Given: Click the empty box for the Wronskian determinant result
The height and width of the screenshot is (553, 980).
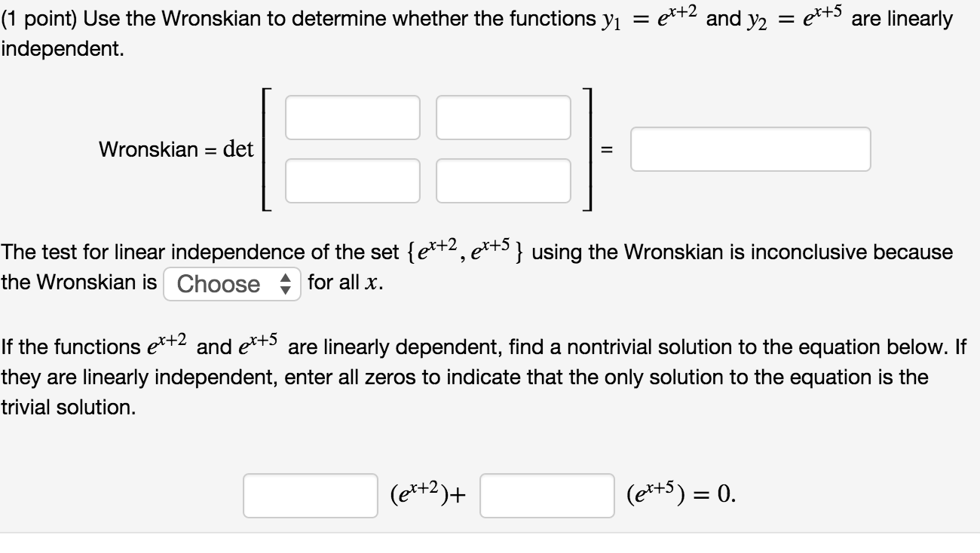Looking at the screenshot, I should [x=750, y=149].
